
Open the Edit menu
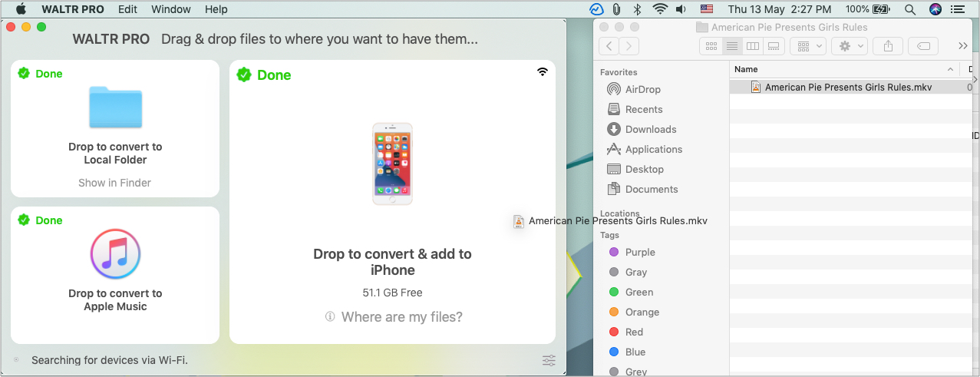[128, 9]
